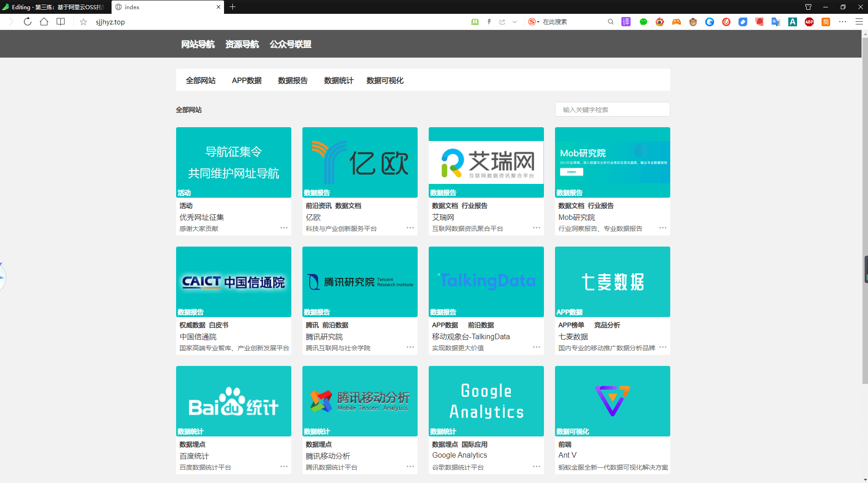Open the 亿欧 card thumbnail
The width and height of the screenshot is (868, 483).
pyautogui.click(x=360, y=162)
